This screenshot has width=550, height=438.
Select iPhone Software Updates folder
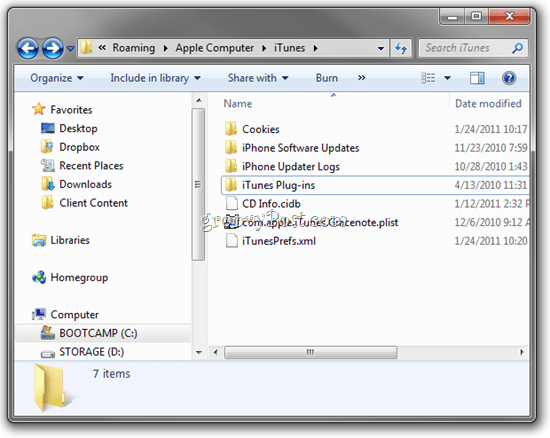[x=301, y=148]
